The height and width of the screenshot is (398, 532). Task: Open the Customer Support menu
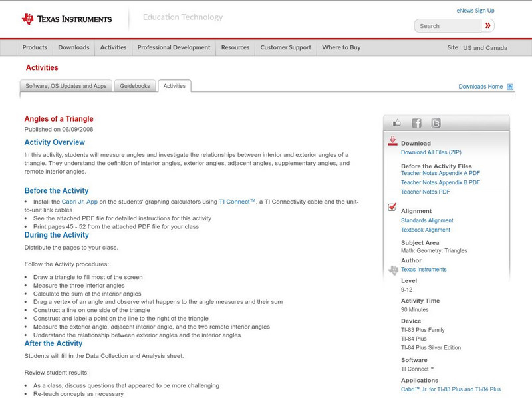[286, 47]
